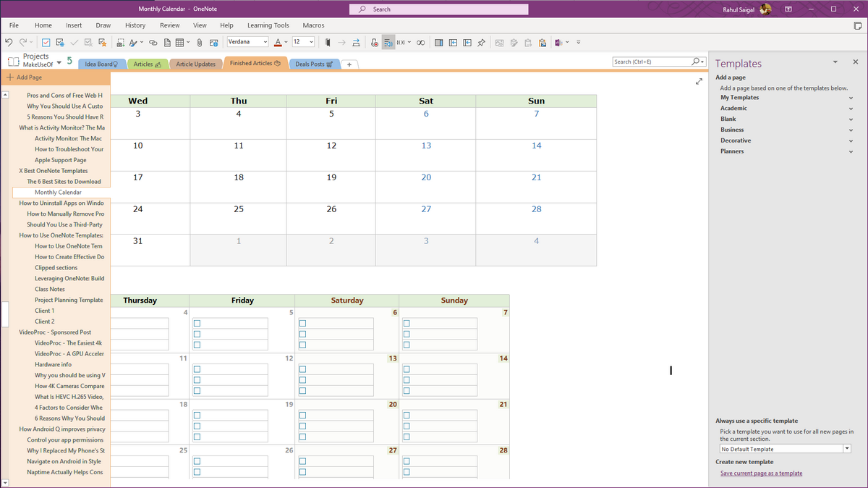Click the Add Page button

25,77
